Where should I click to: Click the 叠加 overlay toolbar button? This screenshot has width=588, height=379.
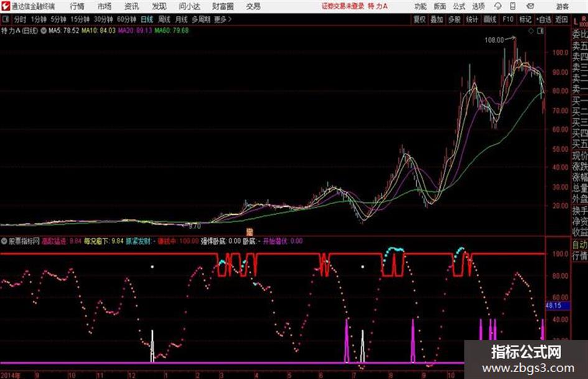click(437, 19)
